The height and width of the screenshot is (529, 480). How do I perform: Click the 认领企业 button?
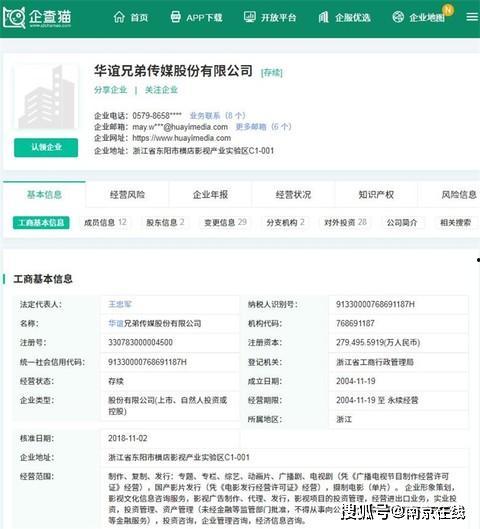46,147
